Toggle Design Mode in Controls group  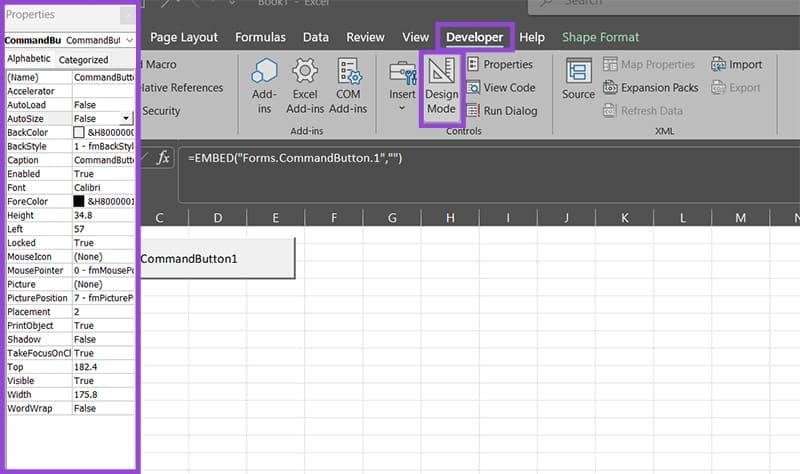441,87
